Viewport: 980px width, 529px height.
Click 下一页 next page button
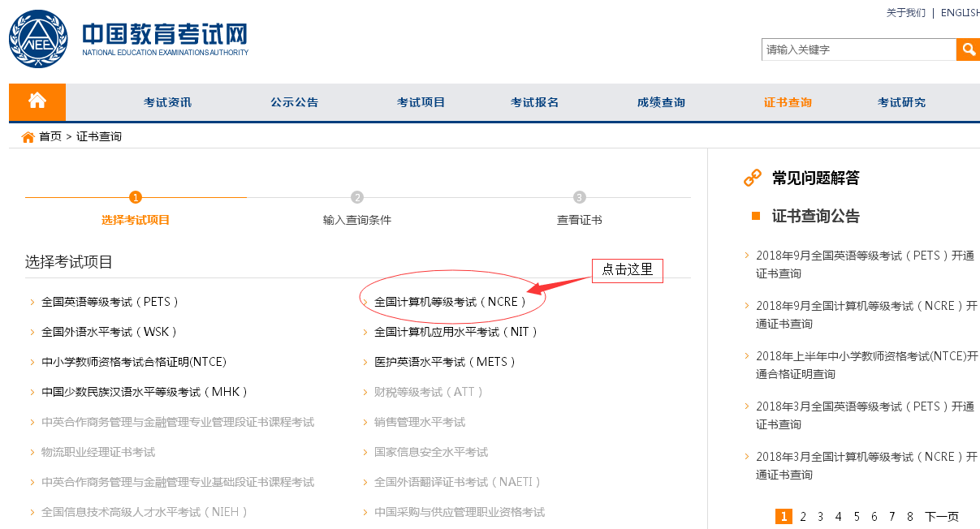click(942, 516)
